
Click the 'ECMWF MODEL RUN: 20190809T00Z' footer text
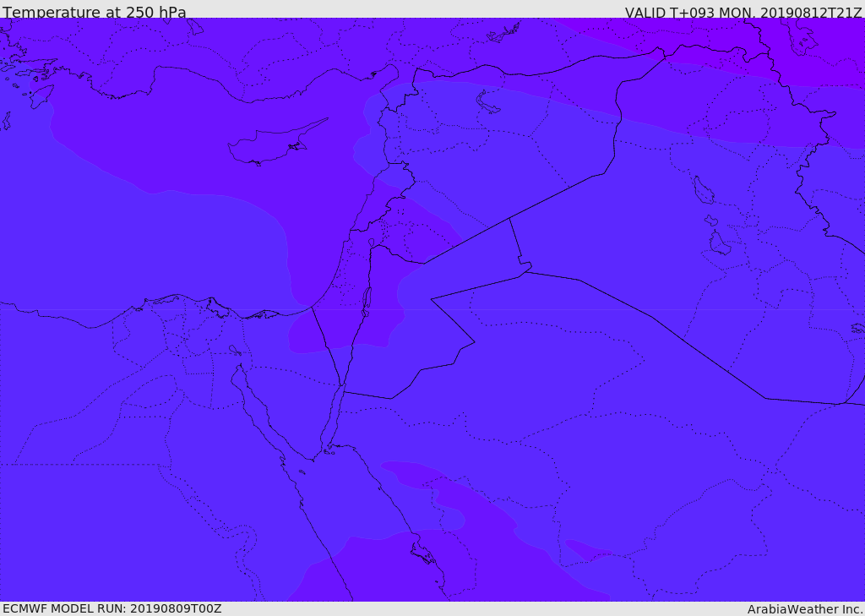[112, 608]
